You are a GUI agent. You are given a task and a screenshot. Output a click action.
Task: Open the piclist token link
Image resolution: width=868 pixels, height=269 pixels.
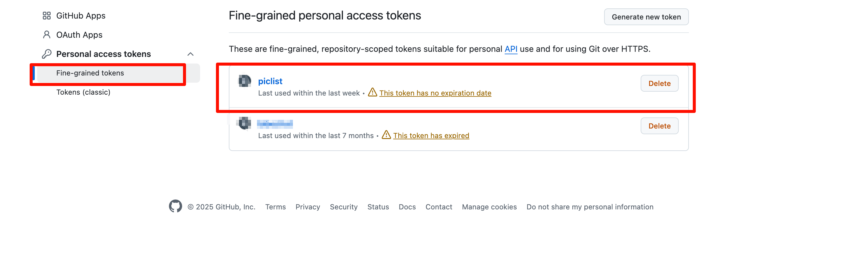270,81
